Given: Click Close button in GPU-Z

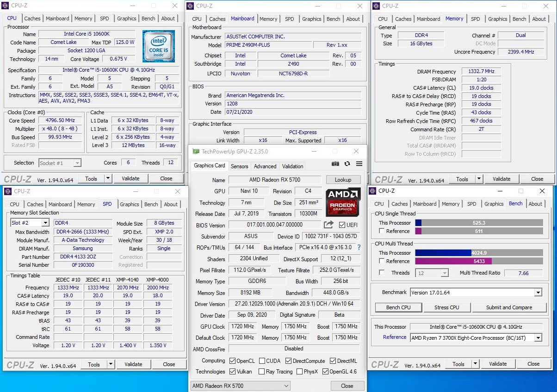Looking at the screenshot, I should 347,386.
